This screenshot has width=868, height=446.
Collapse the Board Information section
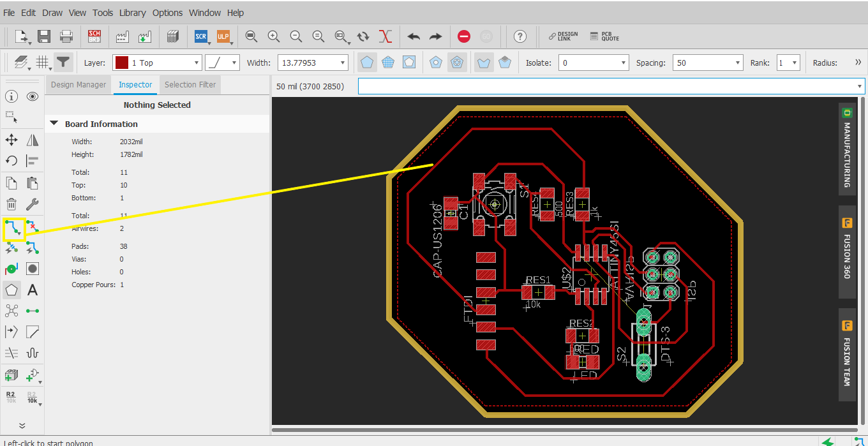tap(54, 124)
